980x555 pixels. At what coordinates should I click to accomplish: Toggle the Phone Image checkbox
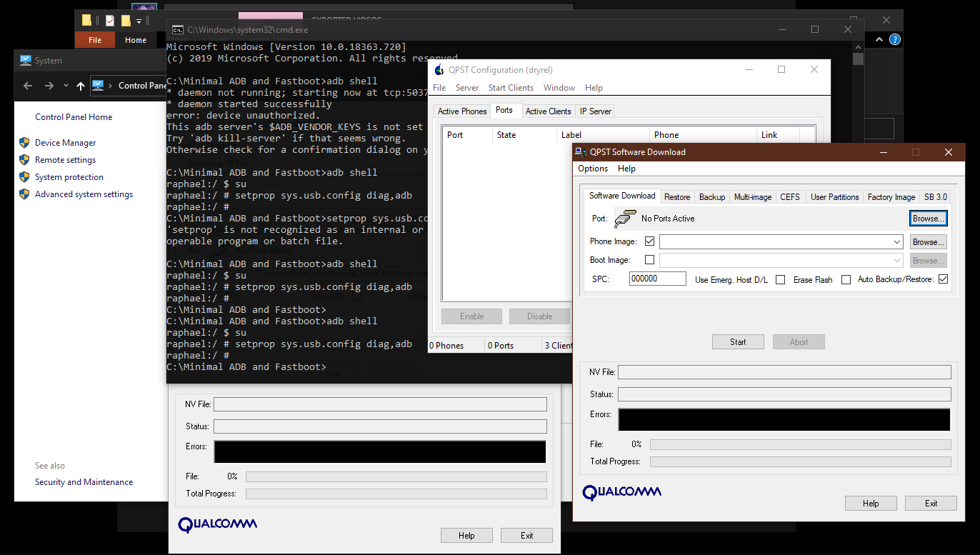coord(649,241)
